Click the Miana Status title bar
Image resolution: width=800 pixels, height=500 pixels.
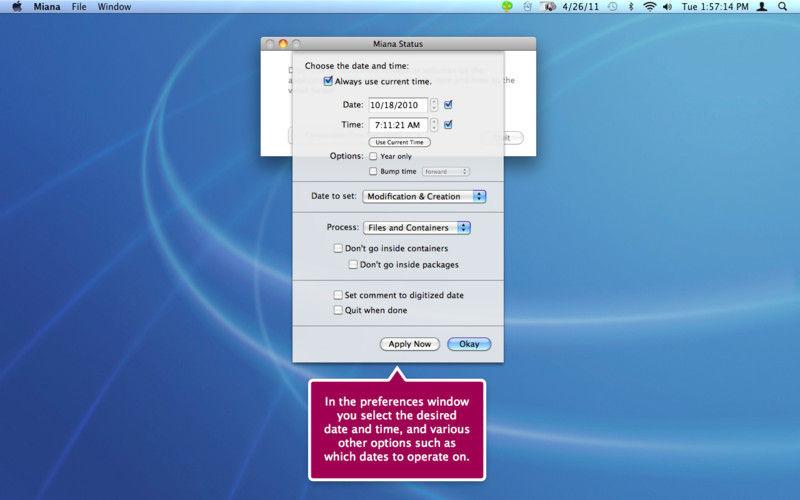(x=398, y=44)
